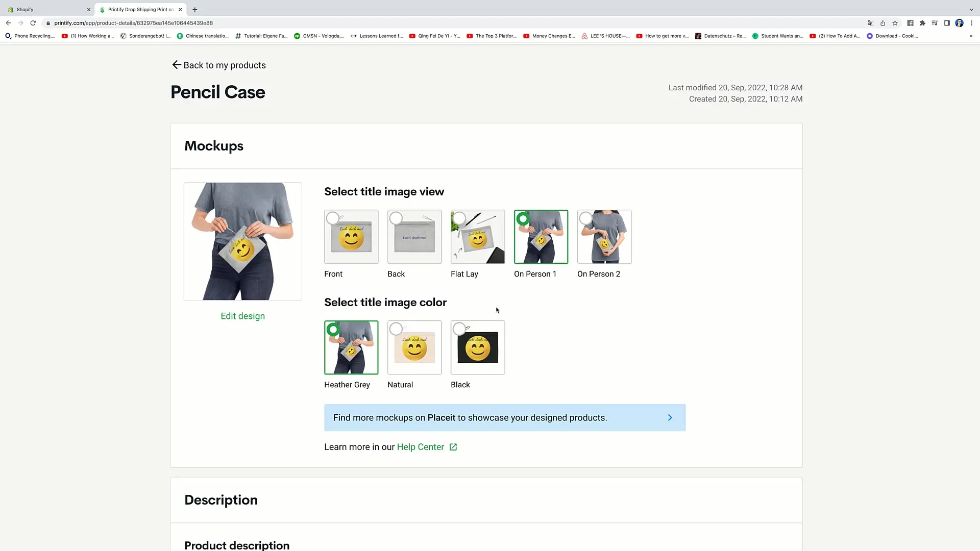Select the Flat Lay title image view
The width and height of the screenshot is (980, 551).
(x=478, y=237)
